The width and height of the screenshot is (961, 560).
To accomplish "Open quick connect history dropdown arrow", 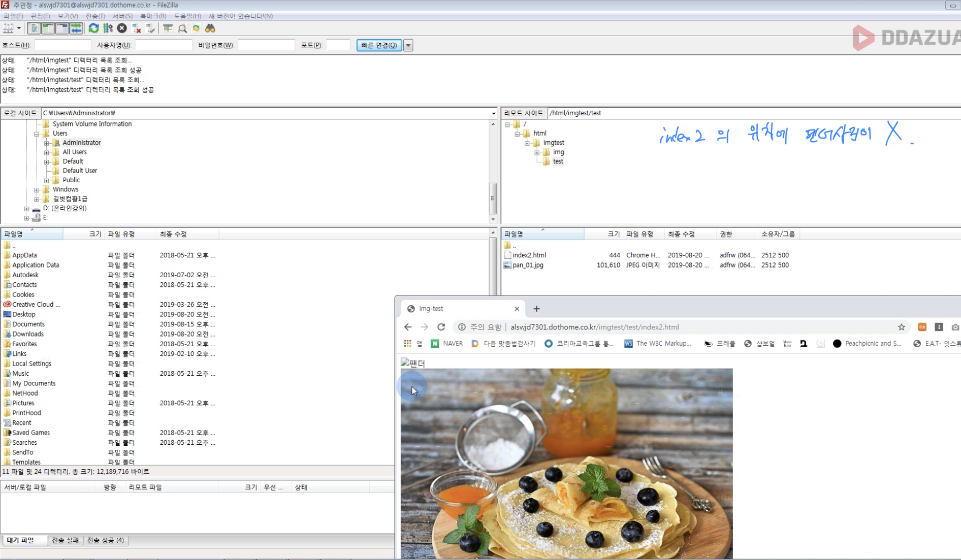I will tap(408, 45).
